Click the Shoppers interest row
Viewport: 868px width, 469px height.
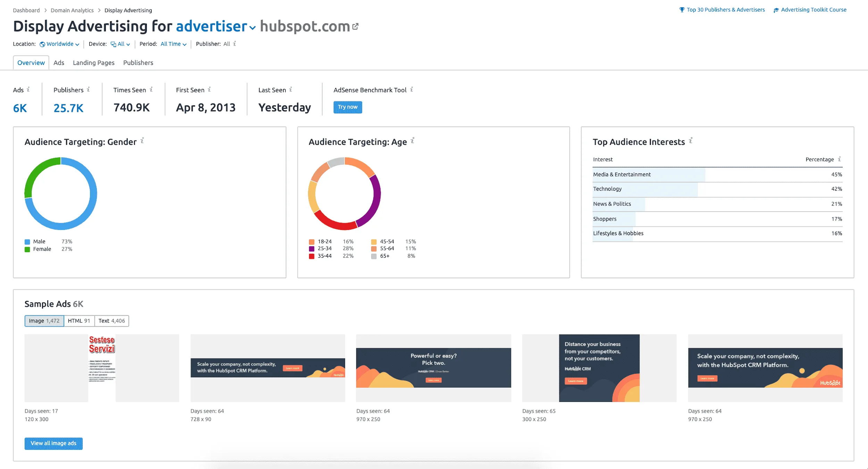[718, 219]
